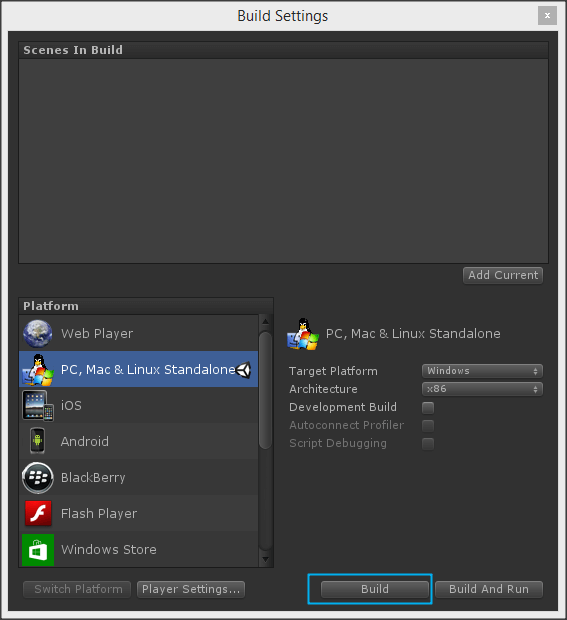Select the BlackBerry platform label

tap(93, 478)
